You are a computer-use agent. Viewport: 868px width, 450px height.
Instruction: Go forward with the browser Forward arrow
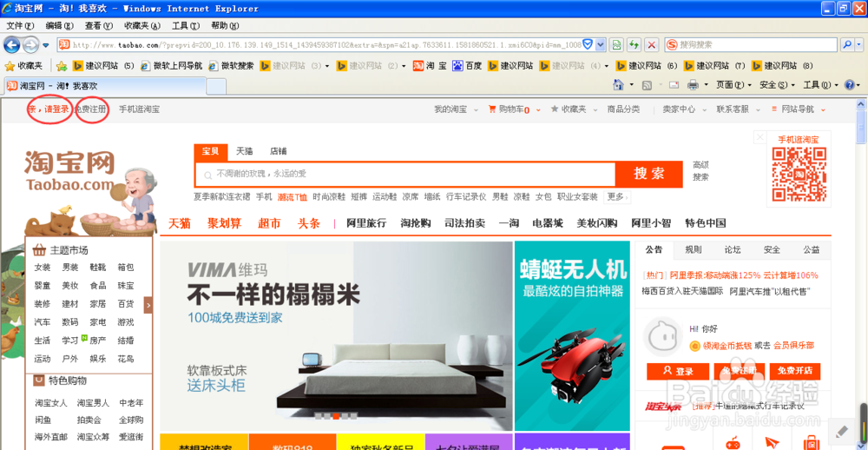(x=30, y=45)
